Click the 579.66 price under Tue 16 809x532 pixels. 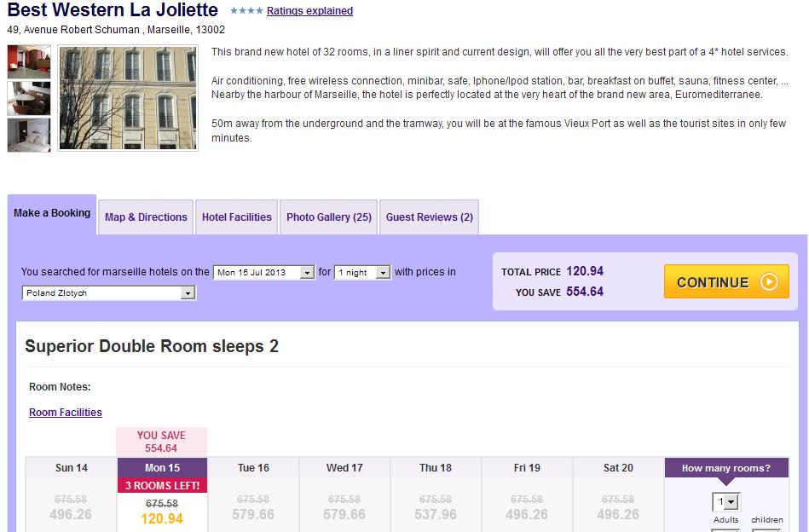253,514
